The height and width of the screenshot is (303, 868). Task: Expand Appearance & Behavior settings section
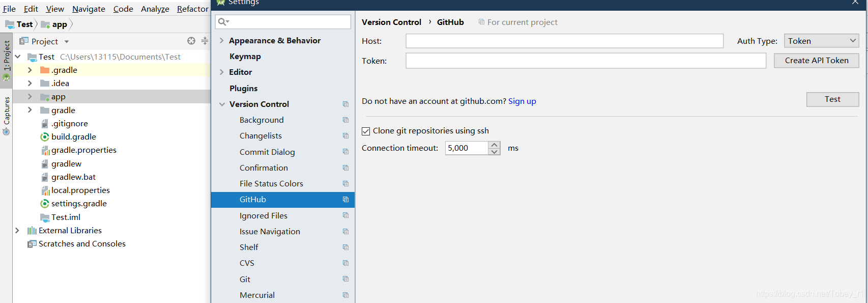coord(222,41)
